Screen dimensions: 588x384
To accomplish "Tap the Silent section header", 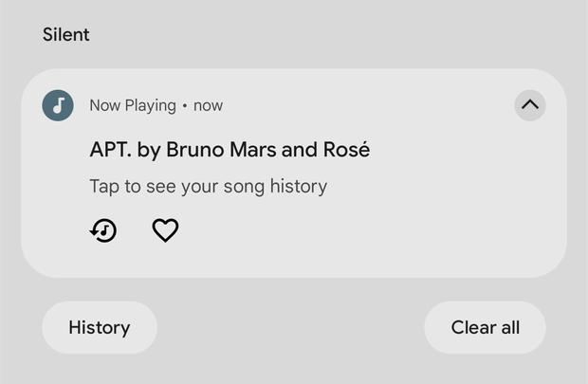I will [x=66, y=34].
